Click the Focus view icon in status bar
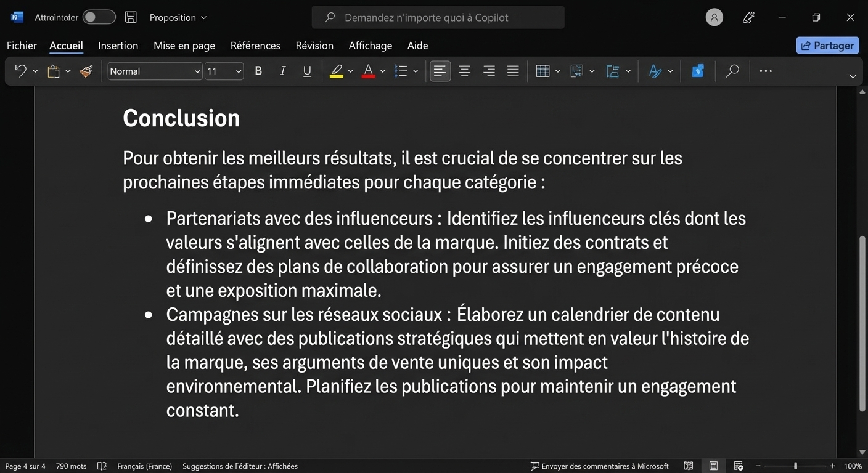Image resolution: width=868 pixels, height=473 pixels. pyautogui.click(x=739, y=466)
